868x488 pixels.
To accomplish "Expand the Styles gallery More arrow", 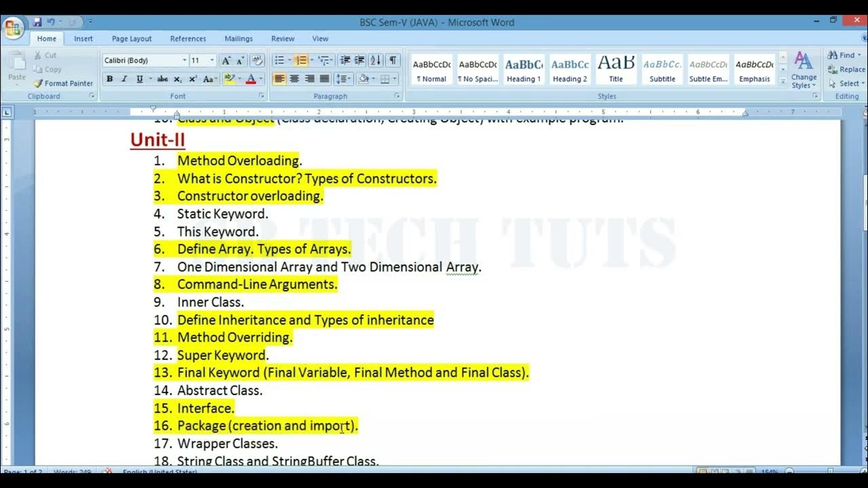I will pos(784,83).
